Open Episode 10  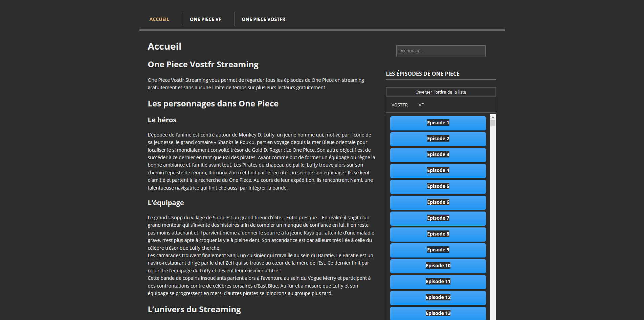click(438, 266)
